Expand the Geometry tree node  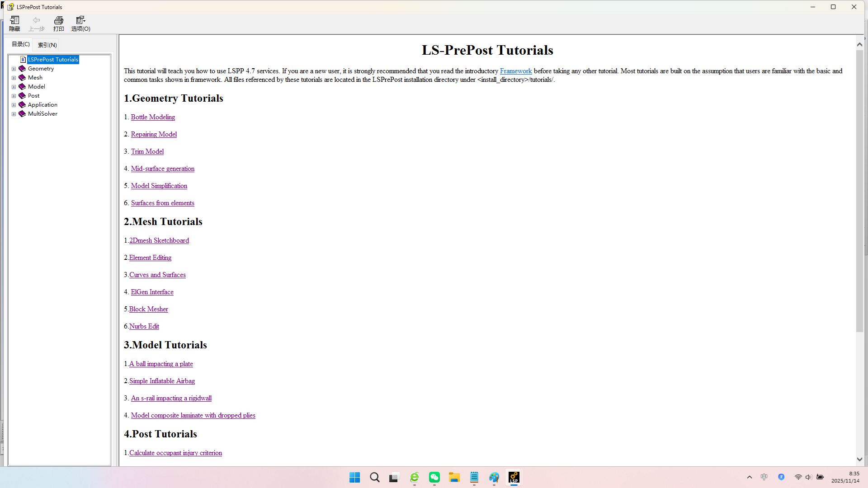(x=14, y=69)
